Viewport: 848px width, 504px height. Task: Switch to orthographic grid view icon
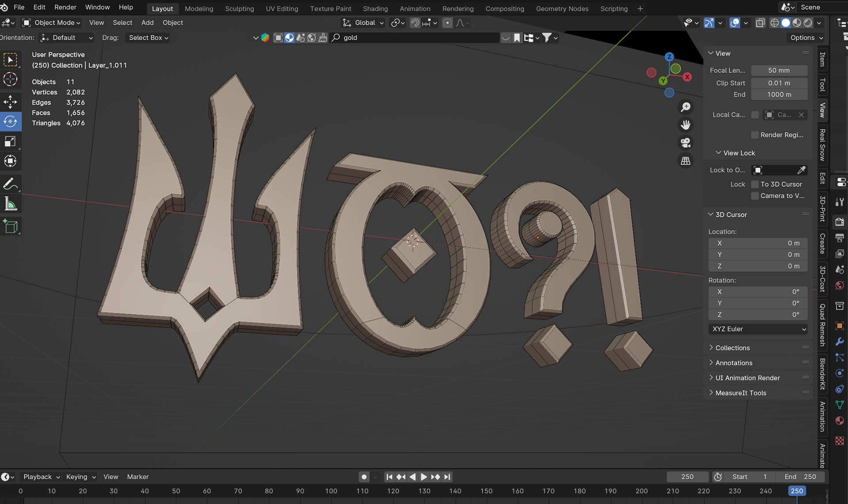[x=685, y=161]
